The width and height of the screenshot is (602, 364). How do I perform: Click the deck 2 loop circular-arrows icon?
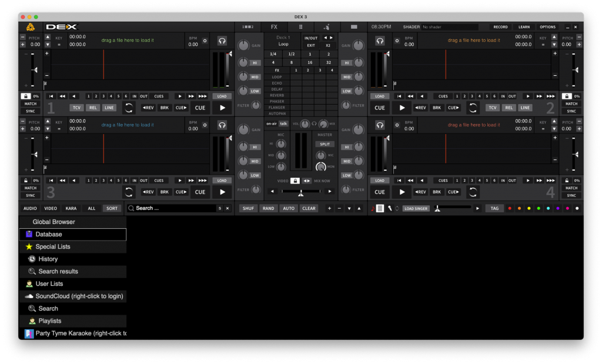pos(473,108)
